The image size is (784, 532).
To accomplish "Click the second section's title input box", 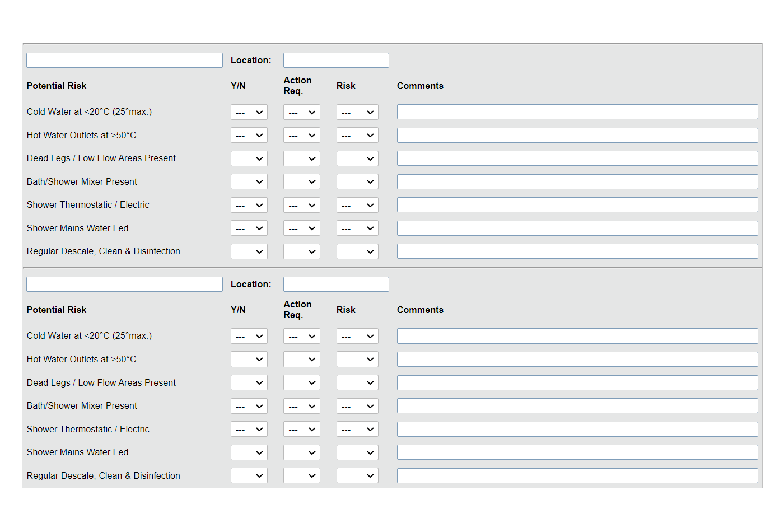I will 124,284.
